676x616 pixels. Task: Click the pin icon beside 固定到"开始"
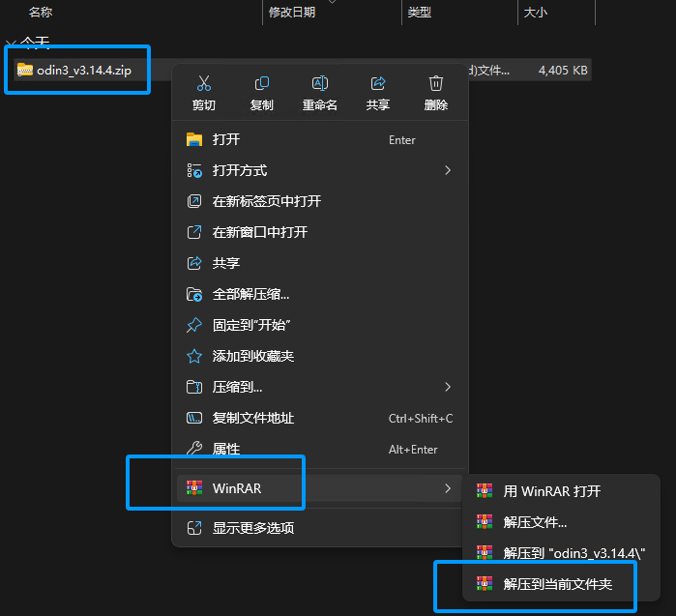pos(194,325)
